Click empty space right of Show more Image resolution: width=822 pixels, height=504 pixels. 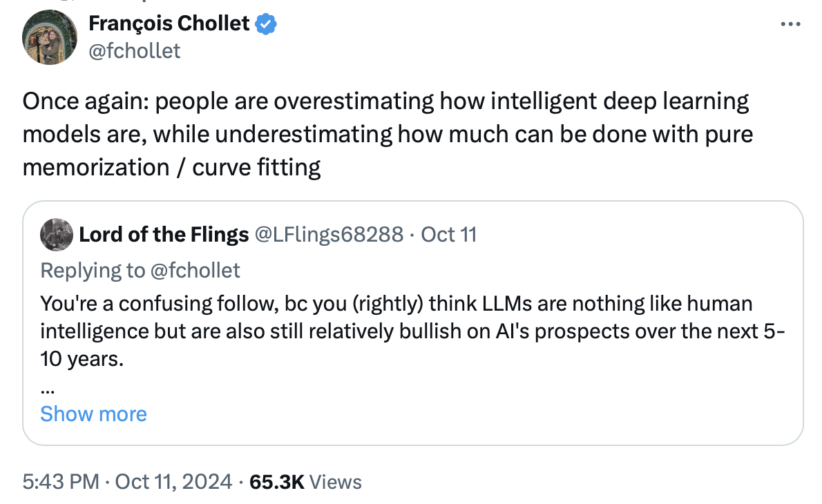coord(449,414)
